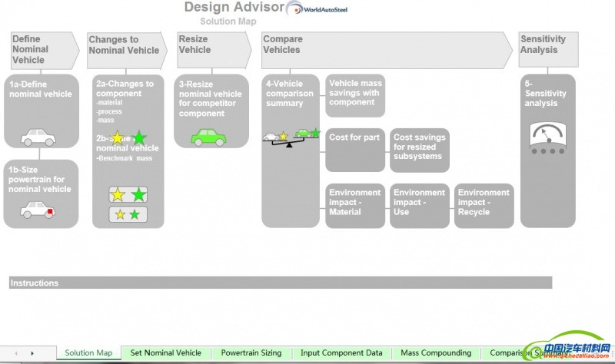The width and height of the screenshot is (615, 364).
Task: Open Environment impact - Material box
Action: 354,205
